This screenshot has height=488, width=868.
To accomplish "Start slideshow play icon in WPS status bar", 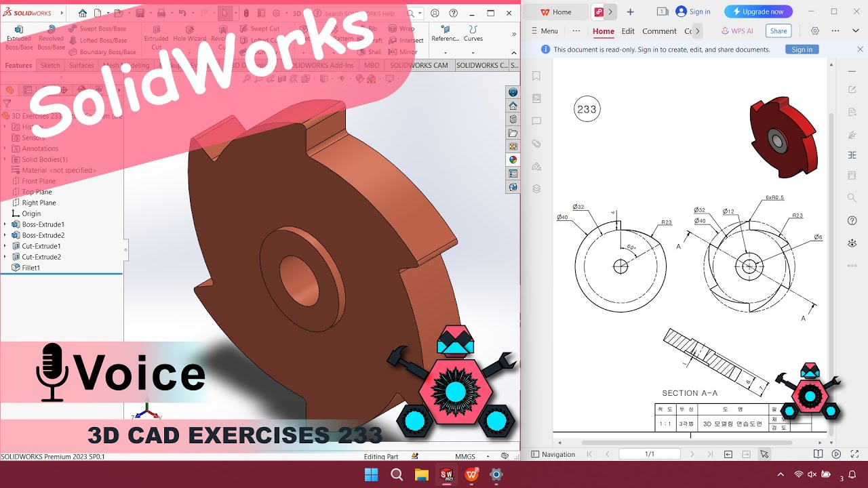I will (836, 454).
